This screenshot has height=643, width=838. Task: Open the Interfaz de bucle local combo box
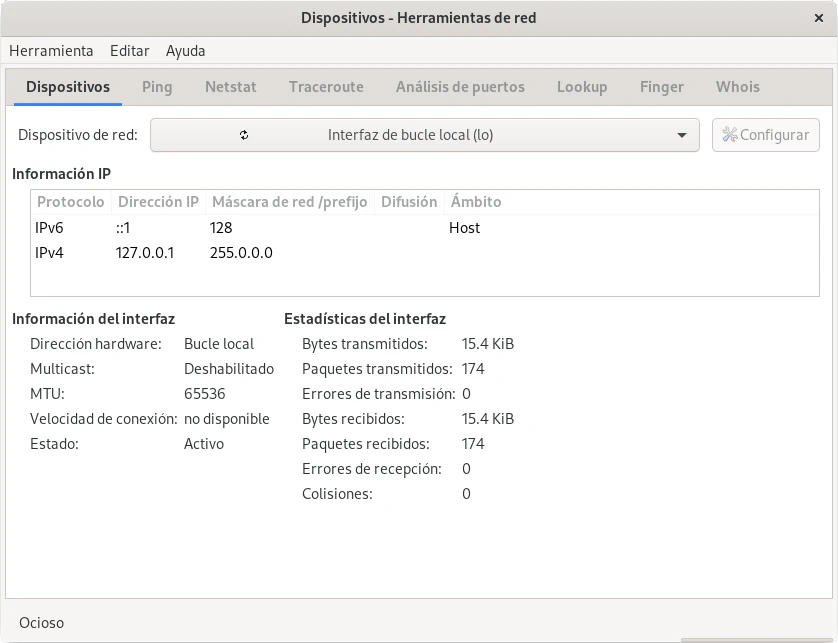tap(424, 135)
